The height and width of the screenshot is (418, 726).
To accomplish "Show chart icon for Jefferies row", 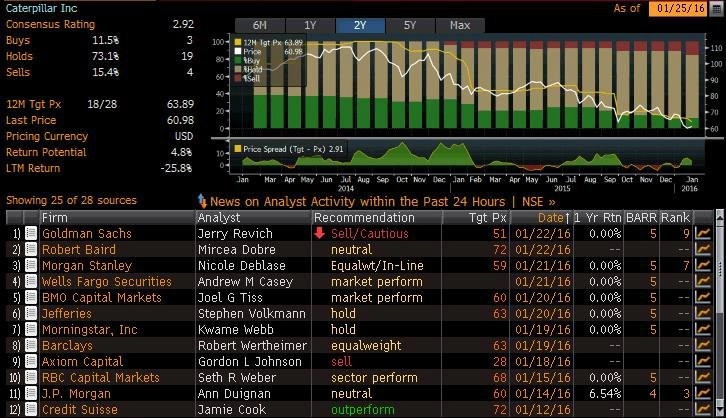I will tap(703, 313).
